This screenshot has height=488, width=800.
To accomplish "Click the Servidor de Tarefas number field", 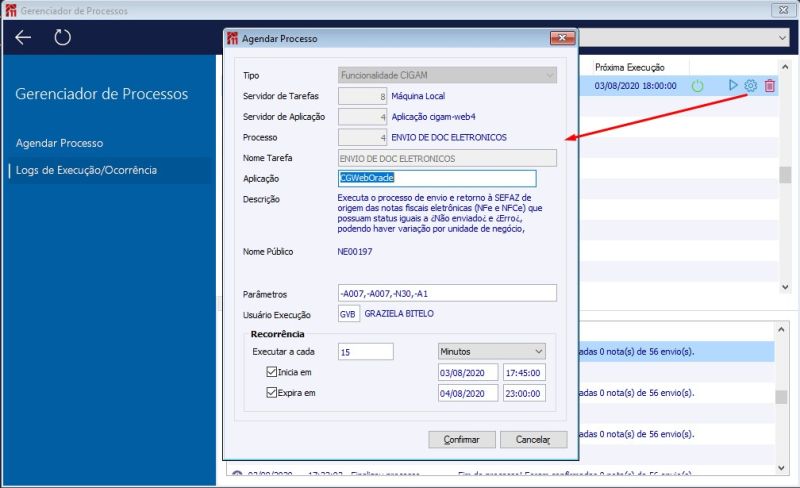I will [362, 96].
